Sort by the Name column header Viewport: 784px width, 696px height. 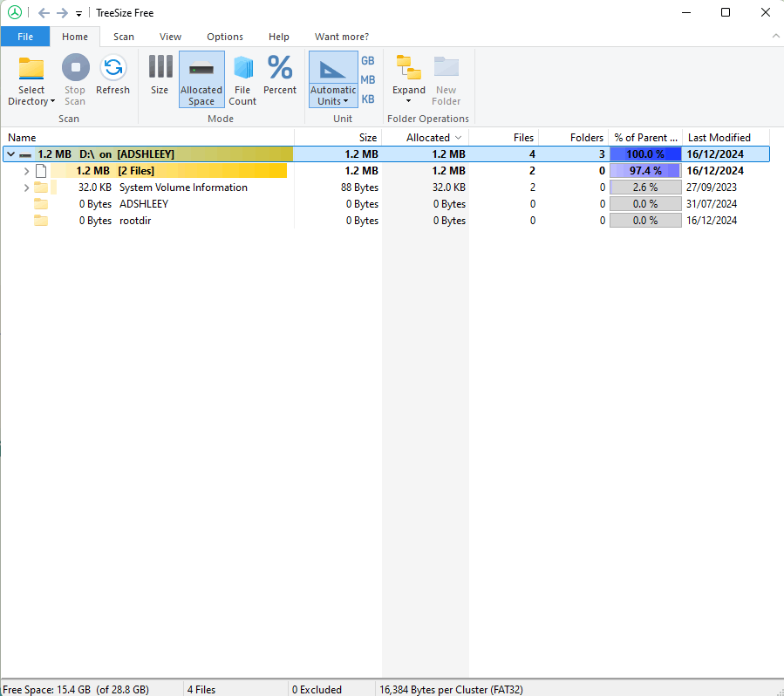point(148,138)
